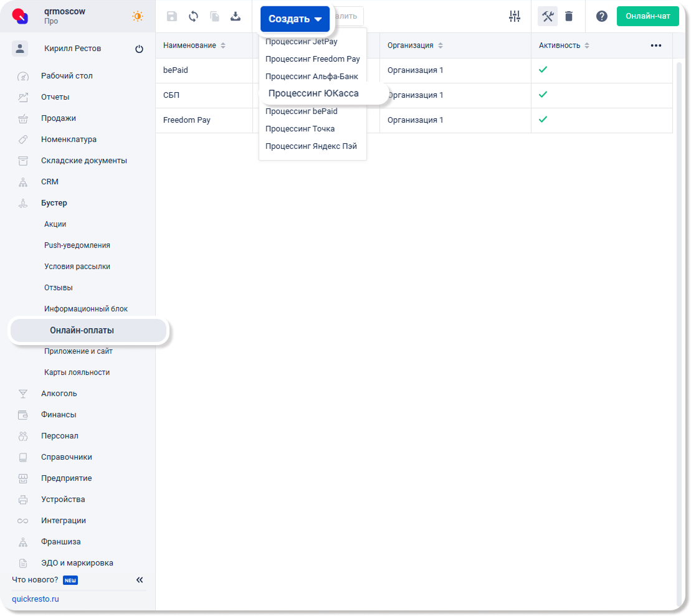Click the download export icon
This screenshot has width=691, height=616.
point(236,17)
